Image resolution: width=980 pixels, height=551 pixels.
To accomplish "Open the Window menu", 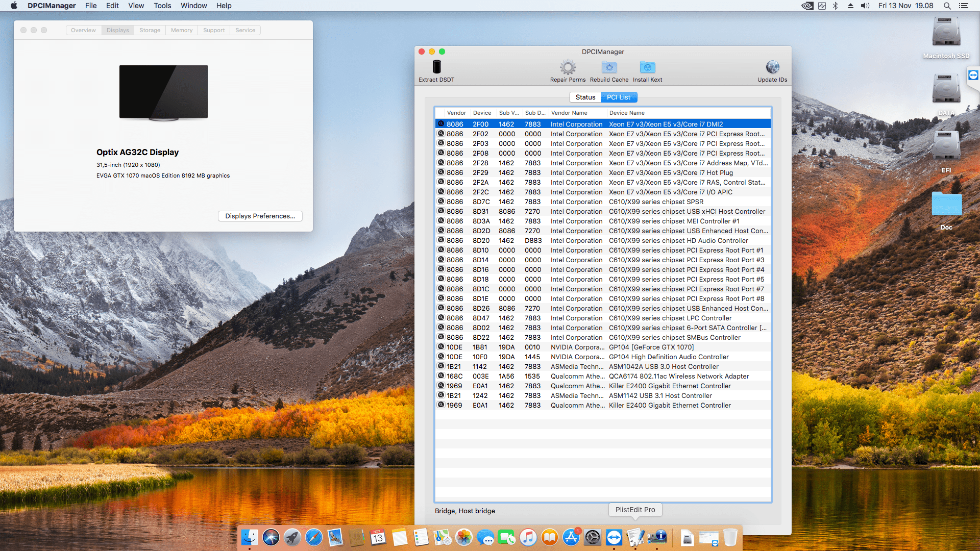I will 193,6.
